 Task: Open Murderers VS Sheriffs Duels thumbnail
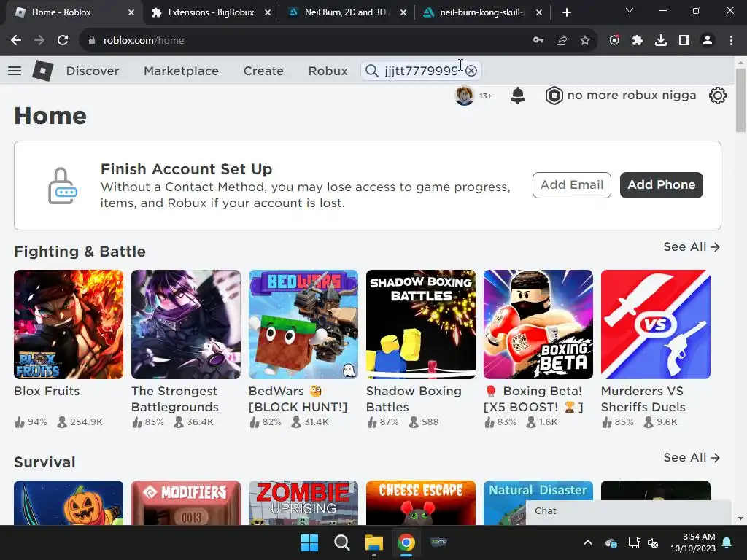656,324
